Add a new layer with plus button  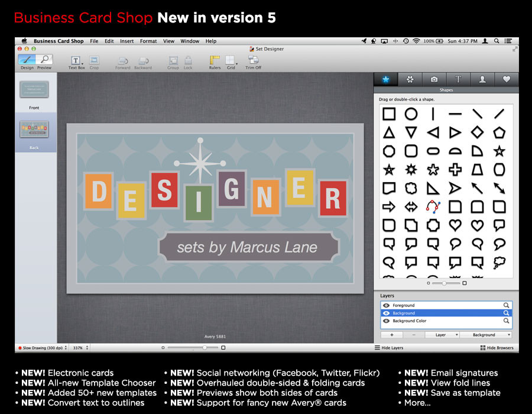tap(391, 335)
